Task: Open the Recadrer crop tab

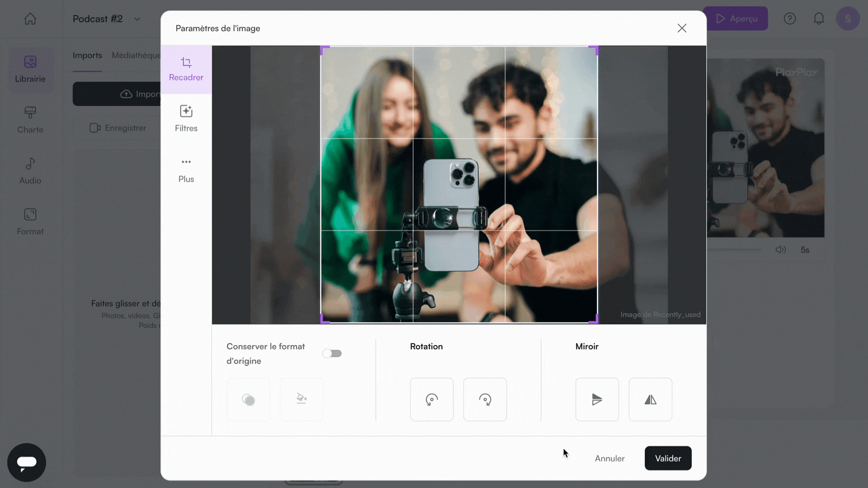Action: tap(186, 70)
